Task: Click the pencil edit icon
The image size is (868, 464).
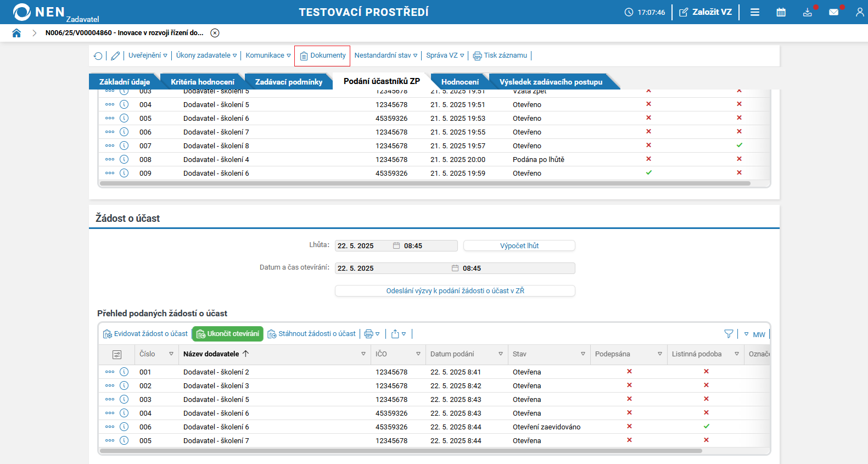Action: click(115, 55)
